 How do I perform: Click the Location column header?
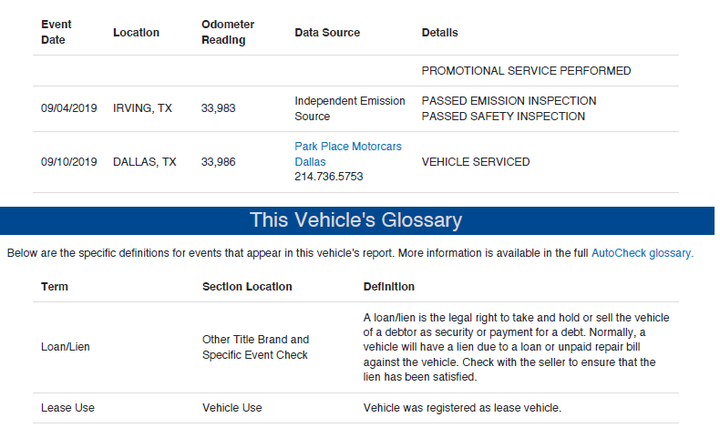136,33
